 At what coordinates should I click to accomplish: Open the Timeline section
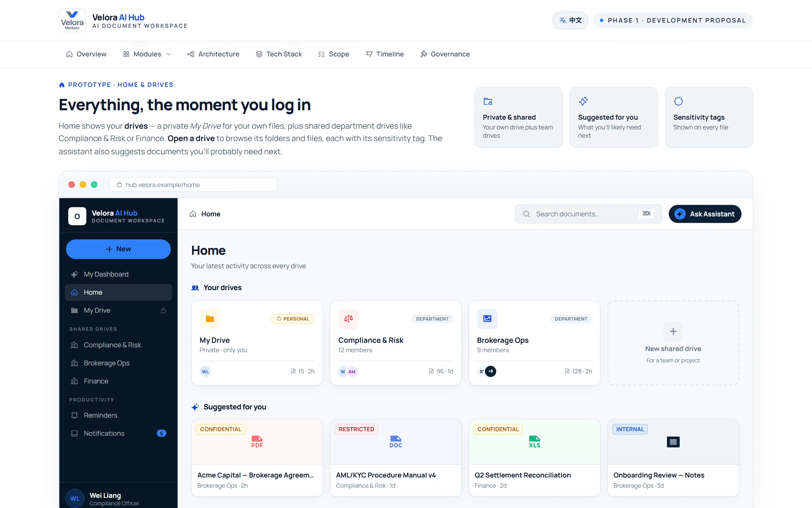tap(385, 54)
